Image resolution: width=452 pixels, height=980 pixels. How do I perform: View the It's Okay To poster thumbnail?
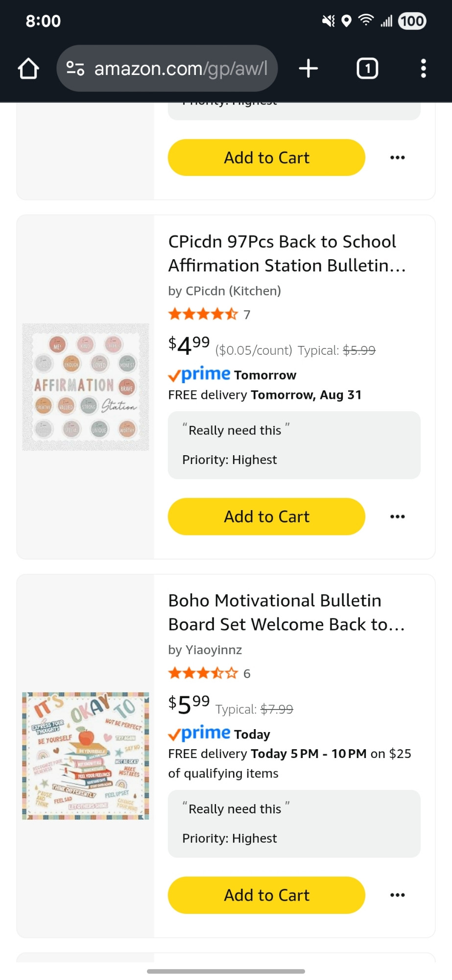[x=86, y=756]
